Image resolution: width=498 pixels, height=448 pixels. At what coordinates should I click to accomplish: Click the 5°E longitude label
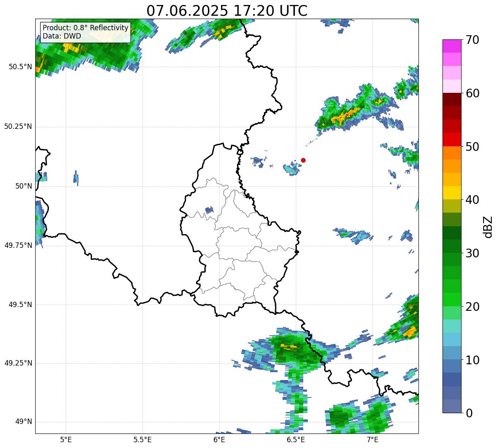[66, 439]
